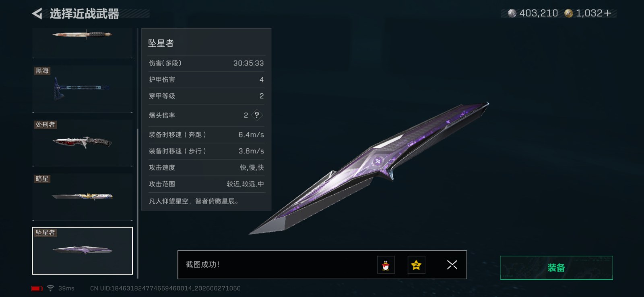This screenshot has height=297, width=644.
Task: Select the 暗星 blade weapon
Action: pyautogui.click(x=83, y=197)
